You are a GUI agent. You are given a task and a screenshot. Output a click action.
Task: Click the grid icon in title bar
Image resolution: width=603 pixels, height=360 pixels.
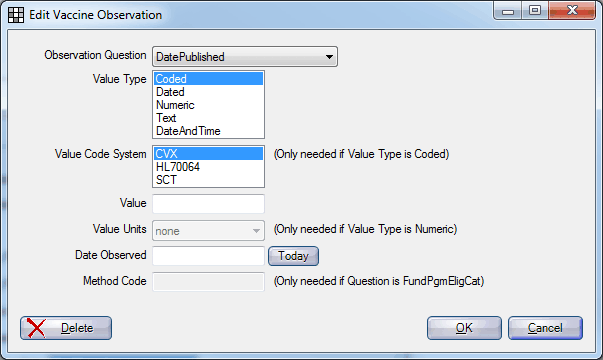point(16,15)
